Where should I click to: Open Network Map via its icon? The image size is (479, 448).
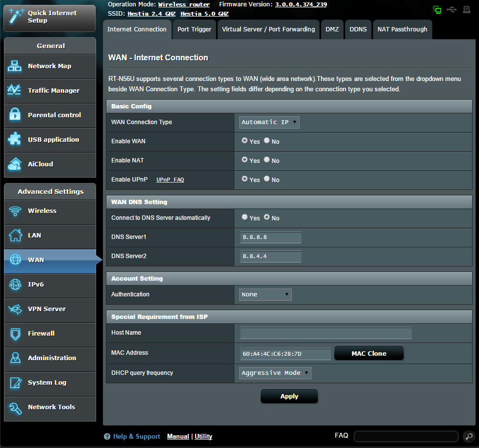point(15,66)
